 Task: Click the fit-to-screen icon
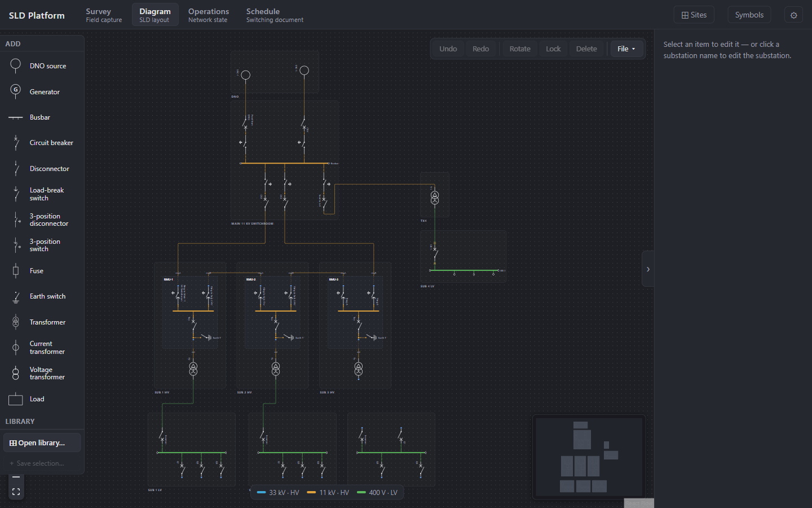(x=16, y=492)
